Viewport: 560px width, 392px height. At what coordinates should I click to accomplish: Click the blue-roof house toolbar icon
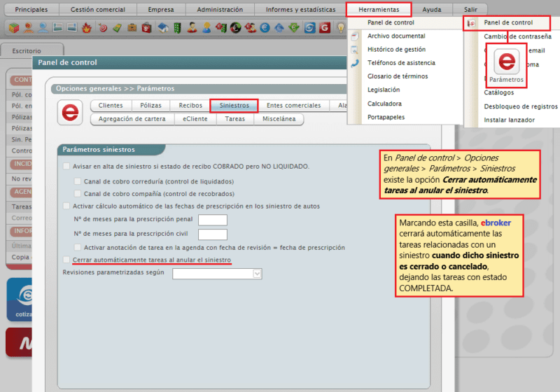163,27
